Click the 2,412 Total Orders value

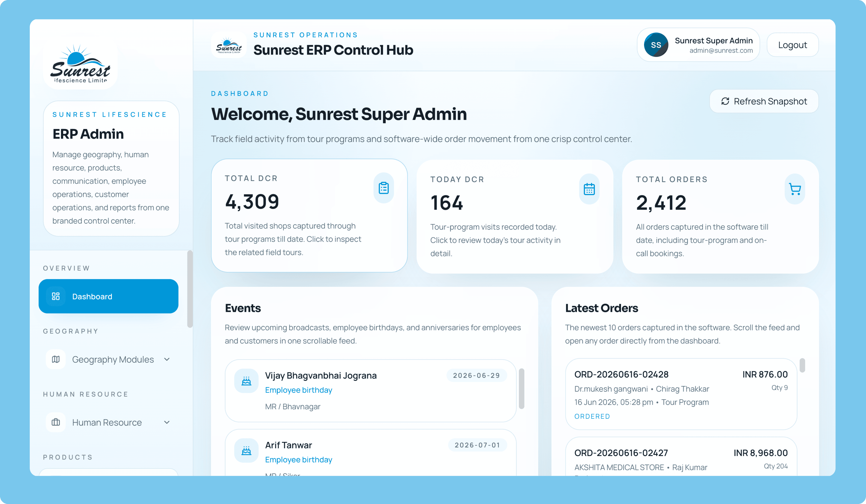pyautogui.click(x=661, y=202)
